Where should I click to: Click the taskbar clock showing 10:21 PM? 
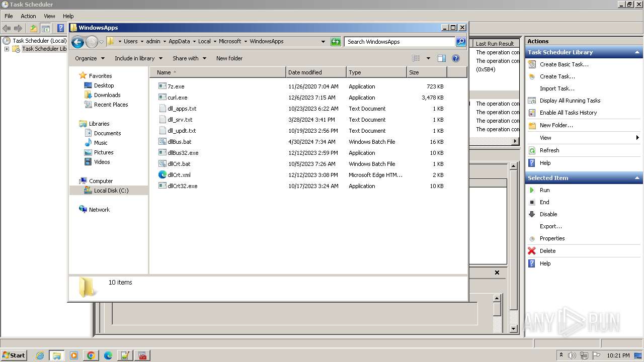tap(618, 355)
